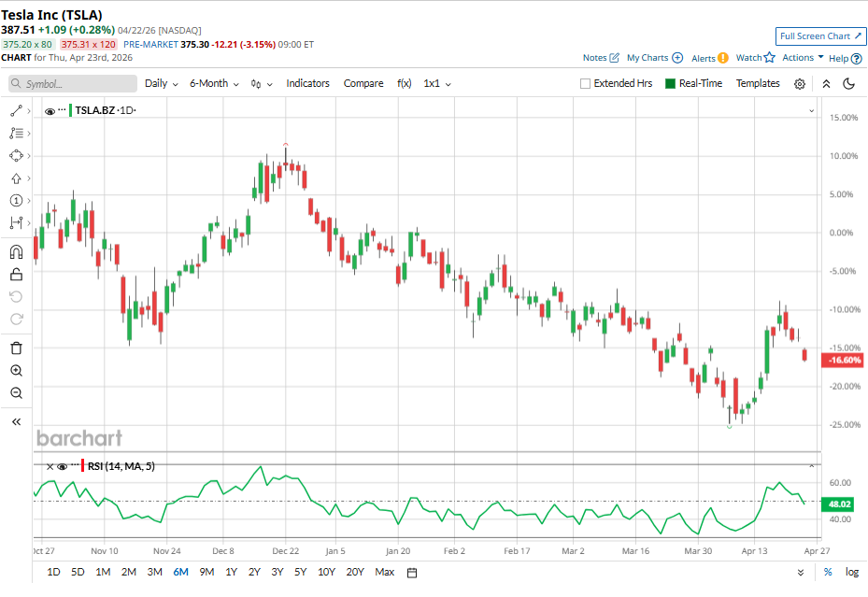Select the 1Y range tab
Viewport: 868px width, 597px height.
click(x=231, y=572)
